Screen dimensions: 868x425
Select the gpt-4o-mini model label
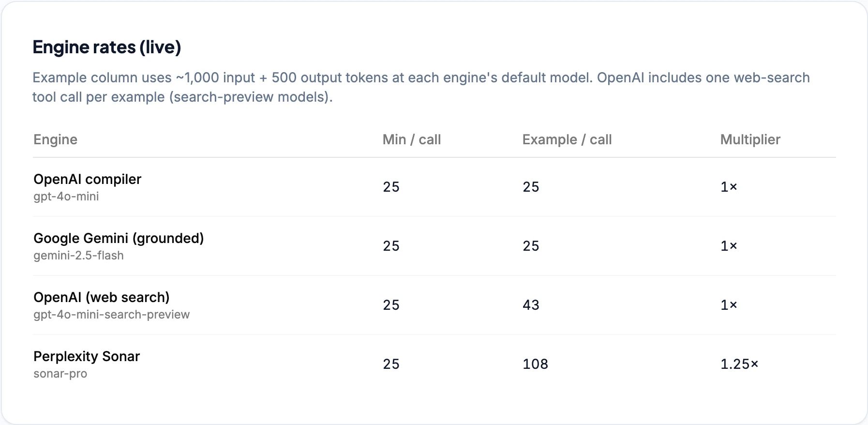66,197
